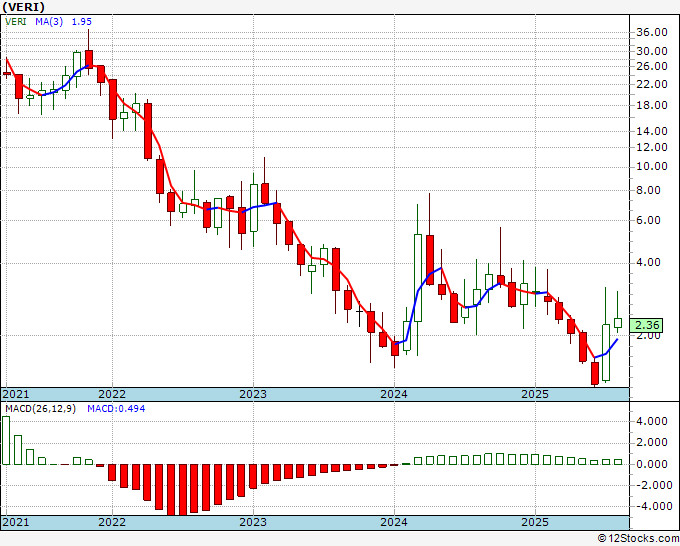The height and width of the screenshot is (546, 680).
Task: Click the (VERI) chart title
Action: pyautogui.click(x=23, y=7)
